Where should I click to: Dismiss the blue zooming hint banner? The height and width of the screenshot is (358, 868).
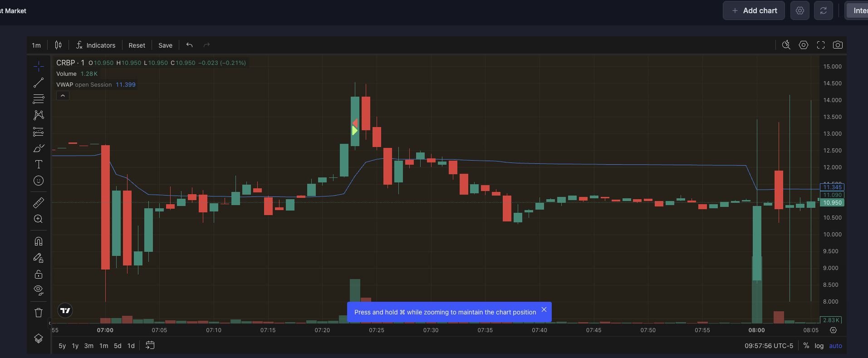pyautogui.click(x=544, y=309)
